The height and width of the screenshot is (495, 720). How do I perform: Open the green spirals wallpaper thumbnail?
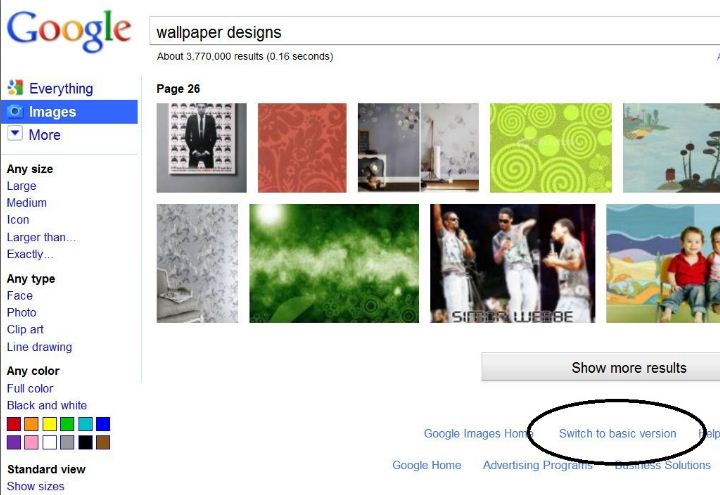[x=551, y=147]
